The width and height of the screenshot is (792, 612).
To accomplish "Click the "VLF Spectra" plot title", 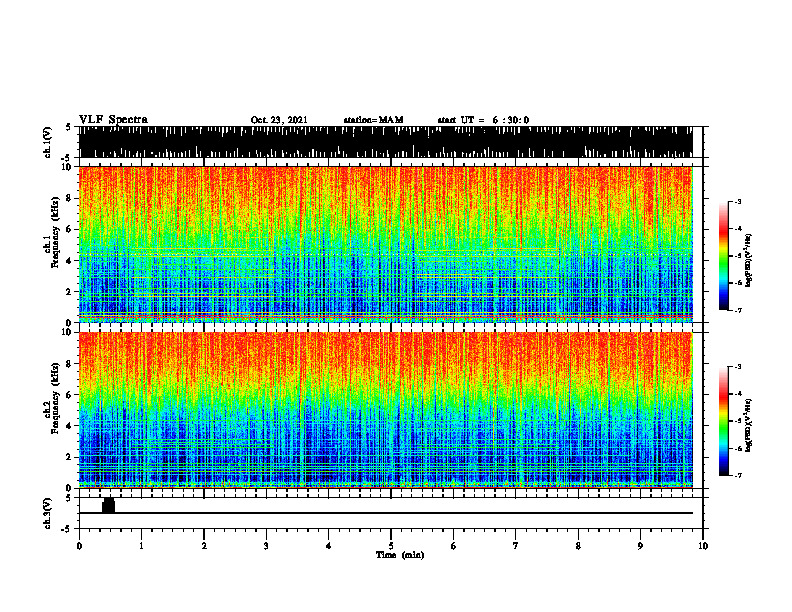I will click(113, 120).
